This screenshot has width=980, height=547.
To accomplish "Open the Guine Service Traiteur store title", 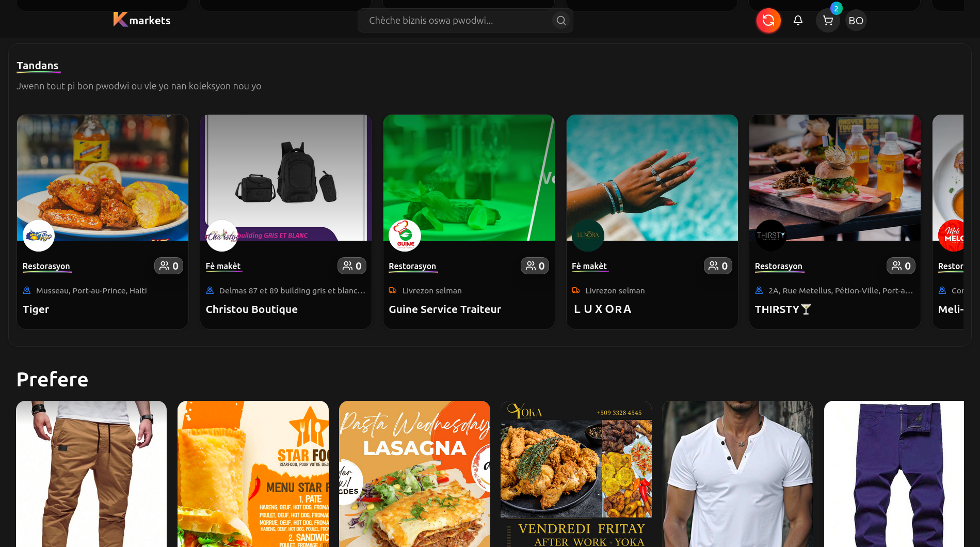I will [x=445, y=309].
